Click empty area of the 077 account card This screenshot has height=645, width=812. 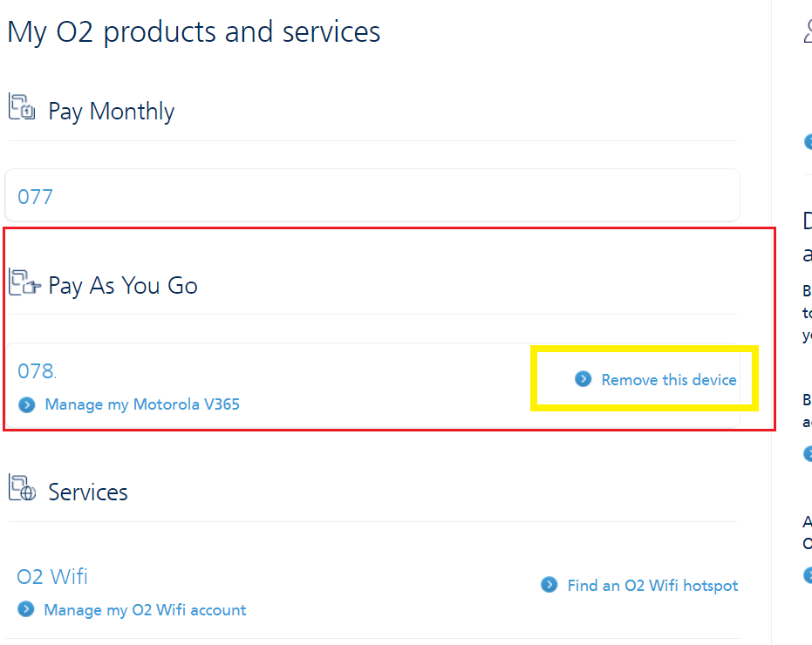[392, 196]
